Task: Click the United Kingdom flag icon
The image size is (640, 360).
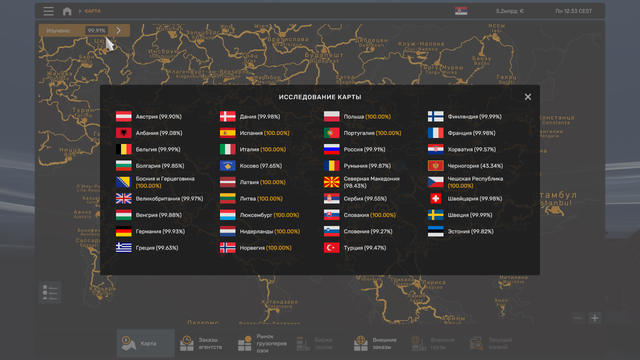Action: point(124,198)
